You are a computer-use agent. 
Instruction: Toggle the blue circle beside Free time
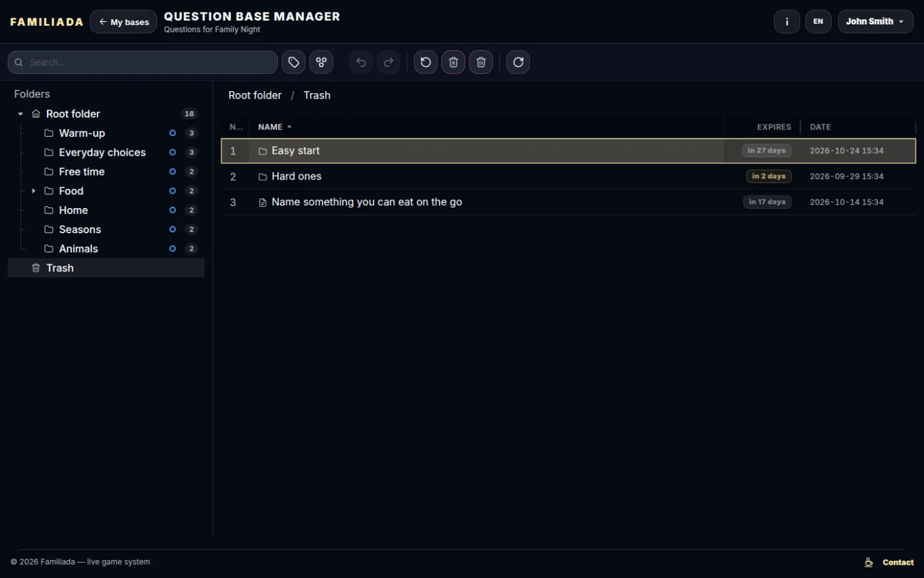tap(172, 171)
